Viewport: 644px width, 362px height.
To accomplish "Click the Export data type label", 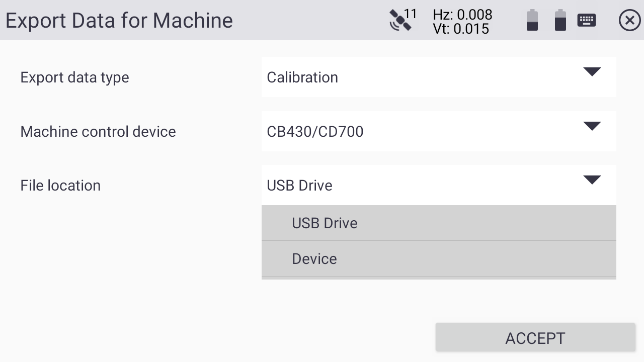I will tap(74, 77).
